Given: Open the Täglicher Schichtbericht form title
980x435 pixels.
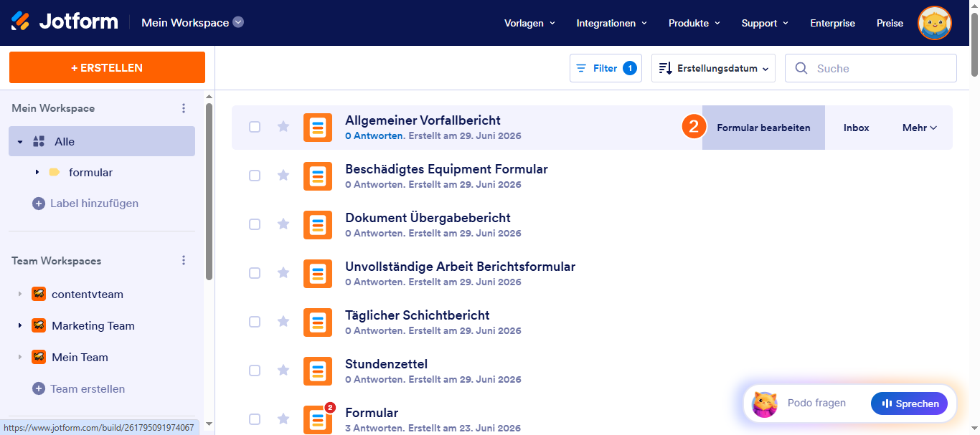Looking at the screenshot, I should [x=418, y=315].
